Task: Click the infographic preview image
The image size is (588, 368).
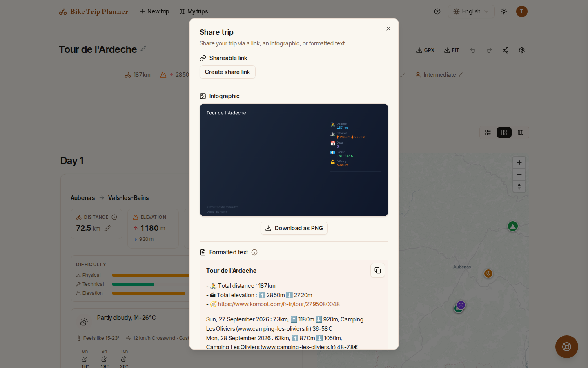Action: [294, 160]
